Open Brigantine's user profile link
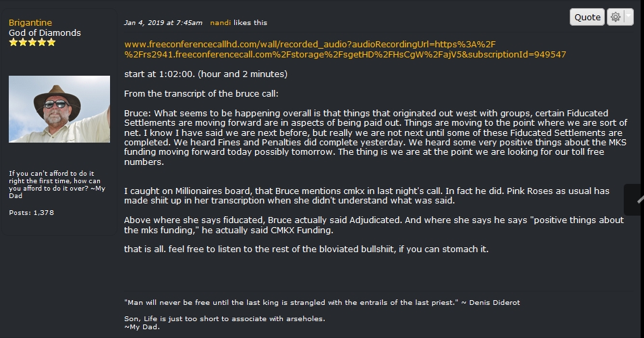This screenshot has height=338, width=644. pyautogui.click(x=30, y=22)
